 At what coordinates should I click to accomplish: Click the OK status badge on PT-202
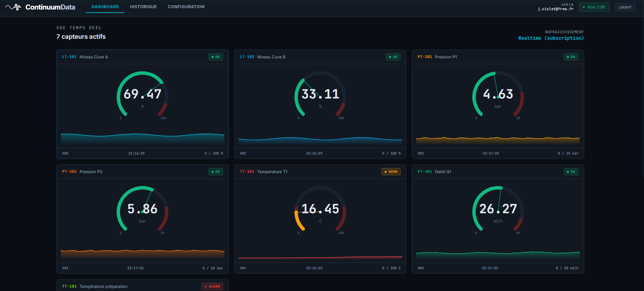coord(216,172)
